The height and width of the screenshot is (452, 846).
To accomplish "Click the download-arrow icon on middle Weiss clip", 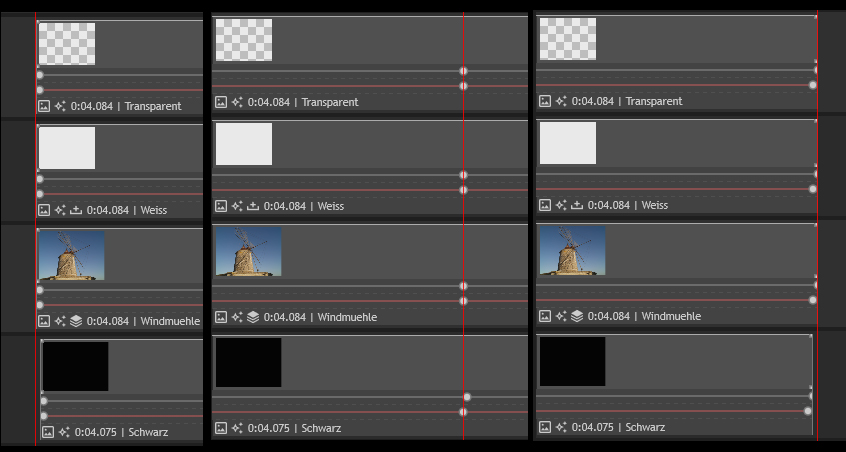I will click(253, 206).
